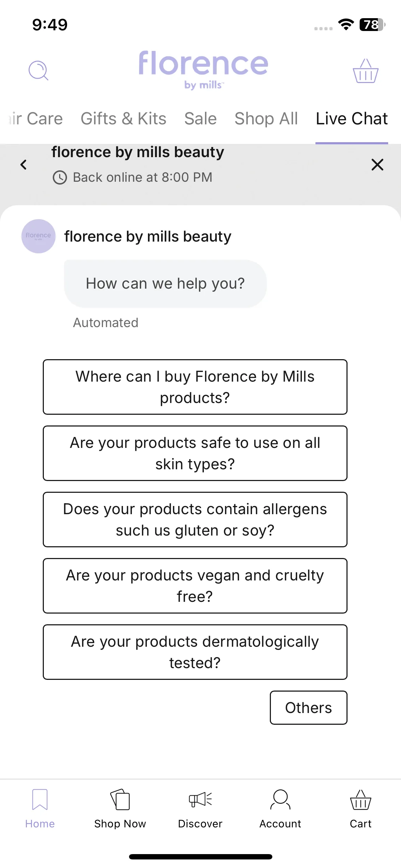Ask if products are vegan and cruelty free
The height and width of the screenshot is (868, 401).
[195, 586]
